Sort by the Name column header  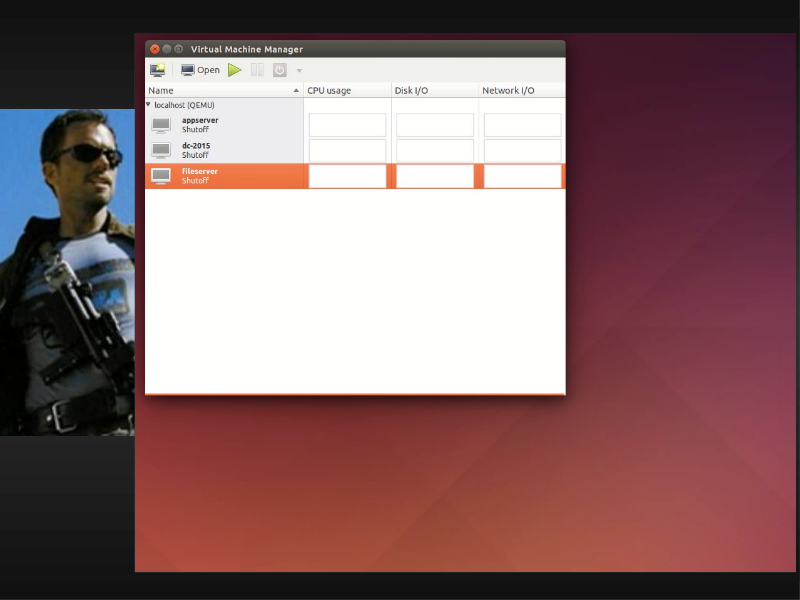[x=224, y=90]
